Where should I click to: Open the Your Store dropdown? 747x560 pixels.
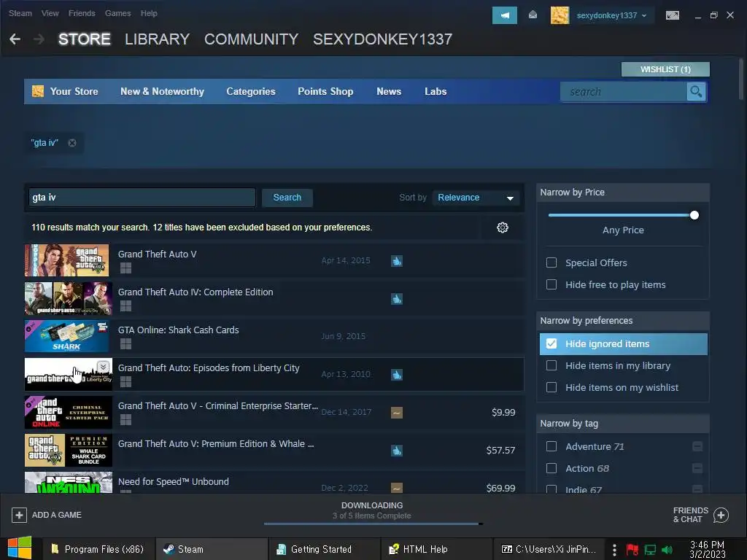74,91
